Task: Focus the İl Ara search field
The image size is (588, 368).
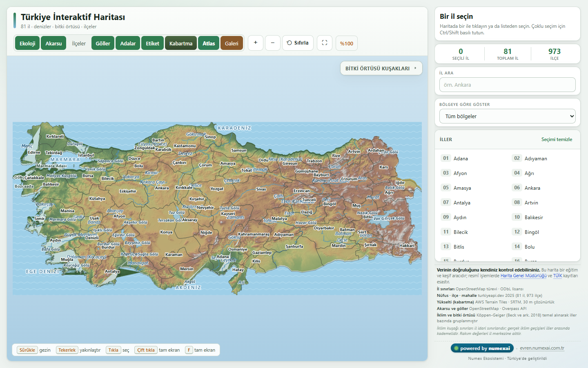Action: 508,85
